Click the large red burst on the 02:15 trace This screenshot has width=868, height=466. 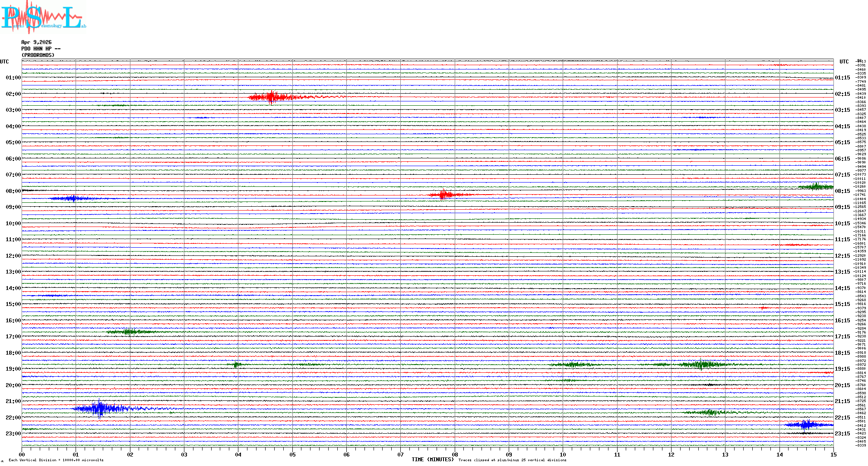(271, 97)
